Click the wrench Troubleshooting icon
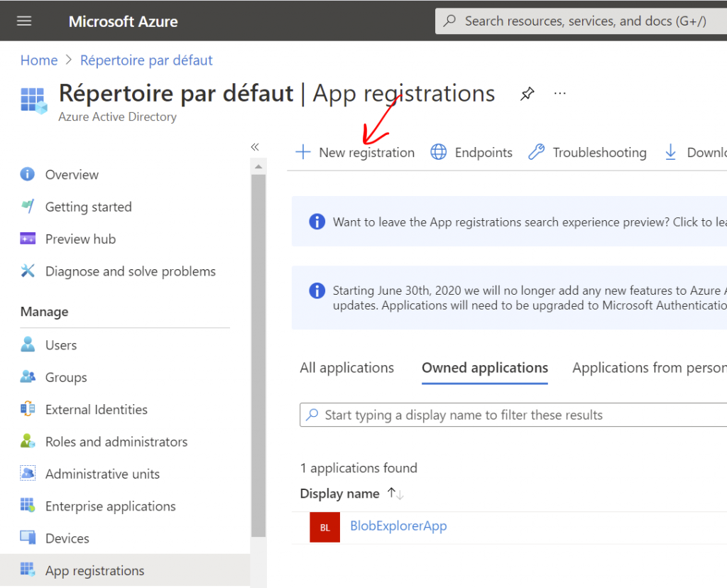This screenshot has height=588, width=727. pyautogui.click(x=537, y=152)
